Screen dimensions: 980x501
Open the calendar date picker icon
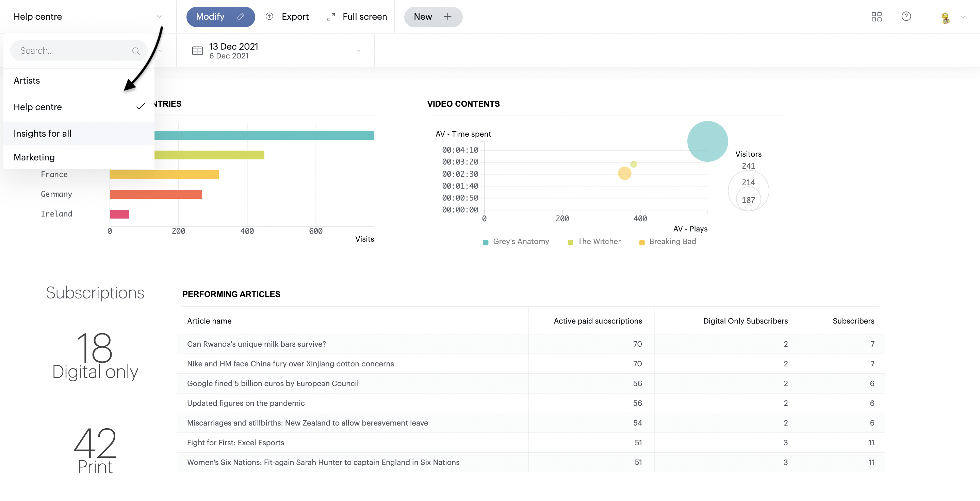coord(197,50)
